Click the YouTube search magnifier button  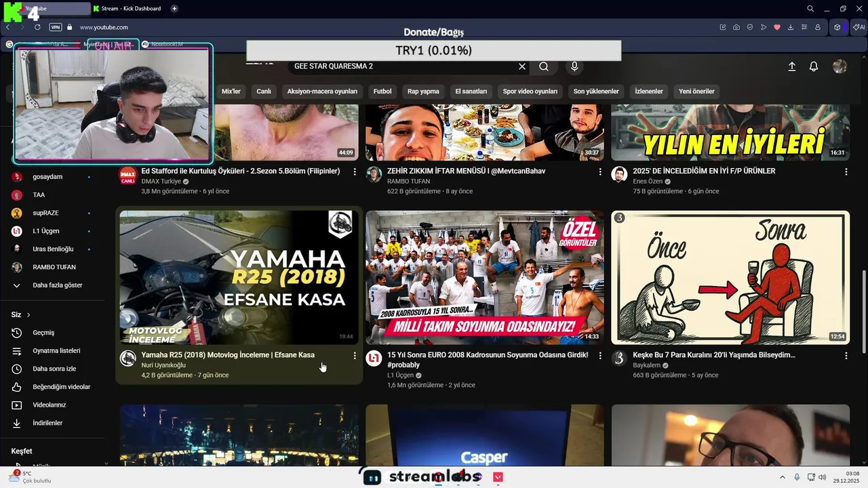544,66
